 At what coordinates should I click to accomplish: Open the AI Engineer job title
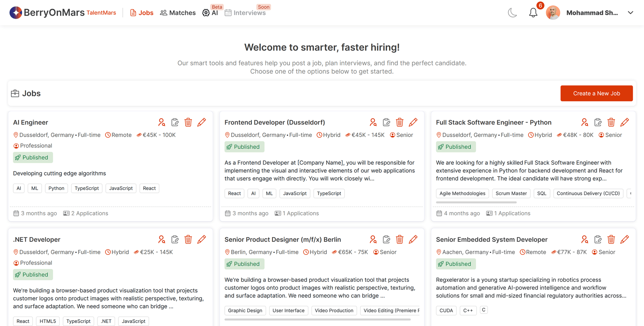coord(31,123)
